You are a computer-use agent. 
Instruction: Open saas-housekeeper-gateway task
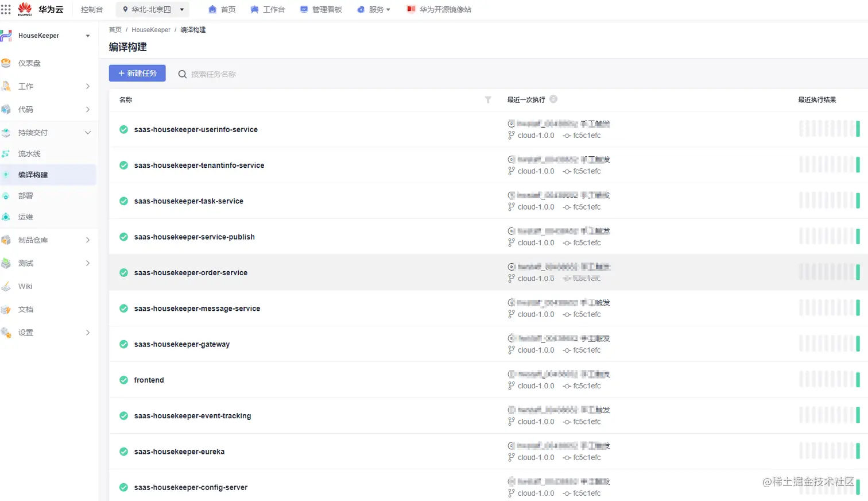182,344
